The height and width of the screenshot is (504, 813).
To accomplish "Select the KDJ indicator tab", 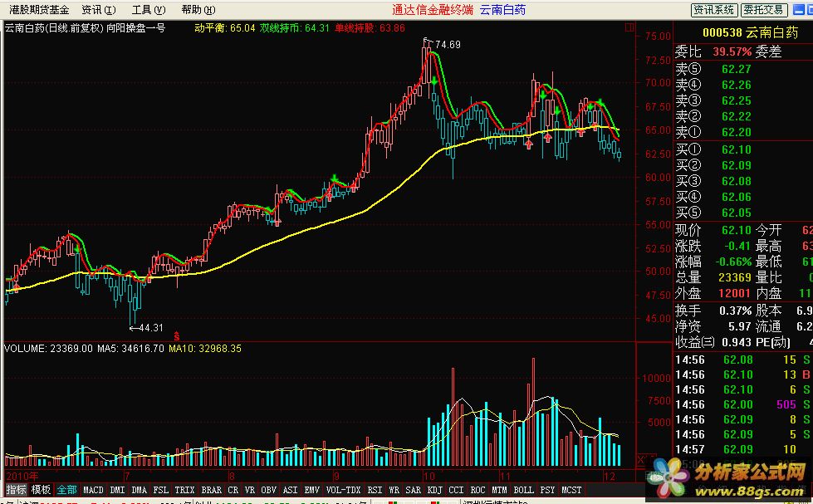I will 435,490.
